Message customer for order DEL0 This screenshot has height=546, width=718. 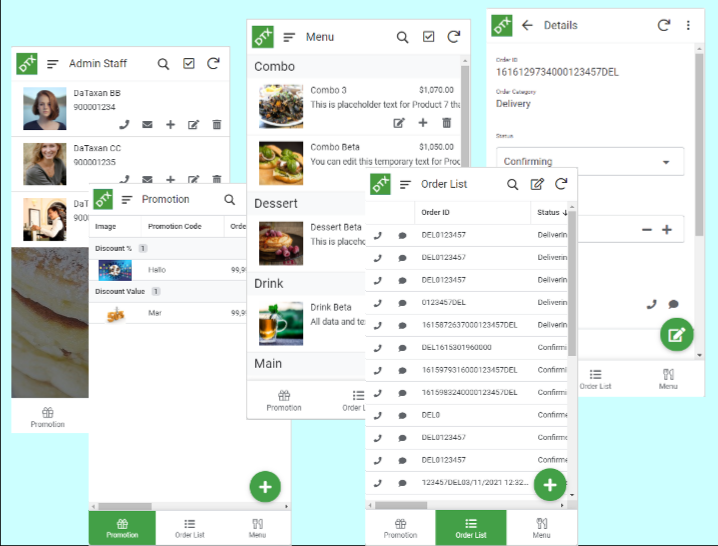[402, 415]
